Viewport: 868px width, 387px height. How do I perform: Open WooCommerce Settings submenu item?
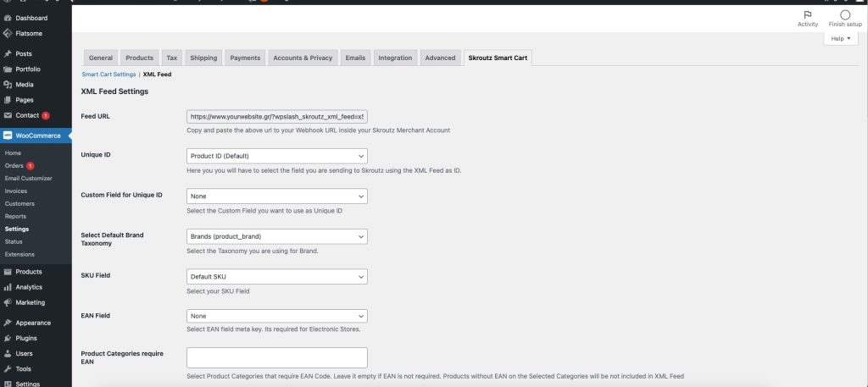tap(17, 229)
